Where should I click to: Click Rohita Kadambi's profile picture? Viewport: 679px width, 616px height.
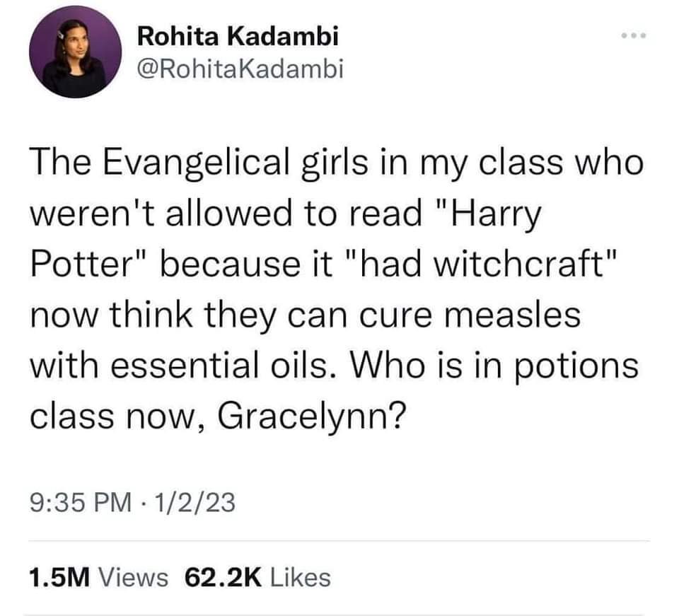click(x=68, y=55)
